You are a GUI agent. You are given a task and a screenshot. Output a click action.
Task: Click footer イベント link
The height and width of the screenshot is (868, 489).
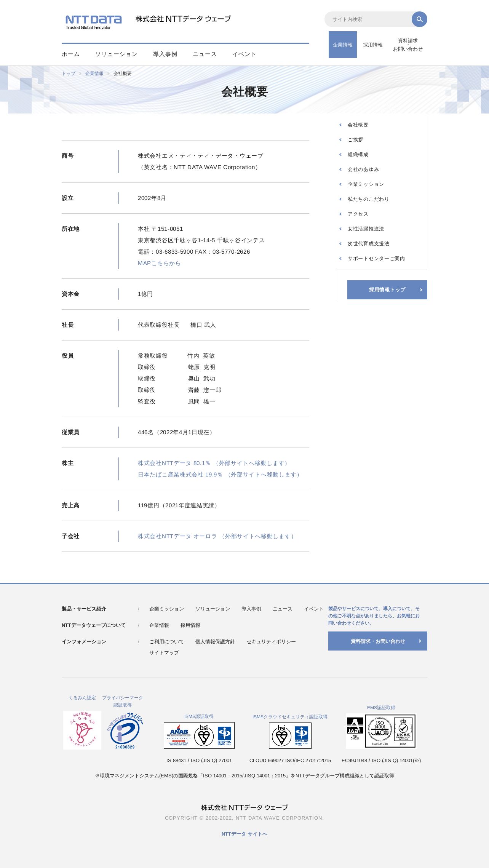point(314,609)
